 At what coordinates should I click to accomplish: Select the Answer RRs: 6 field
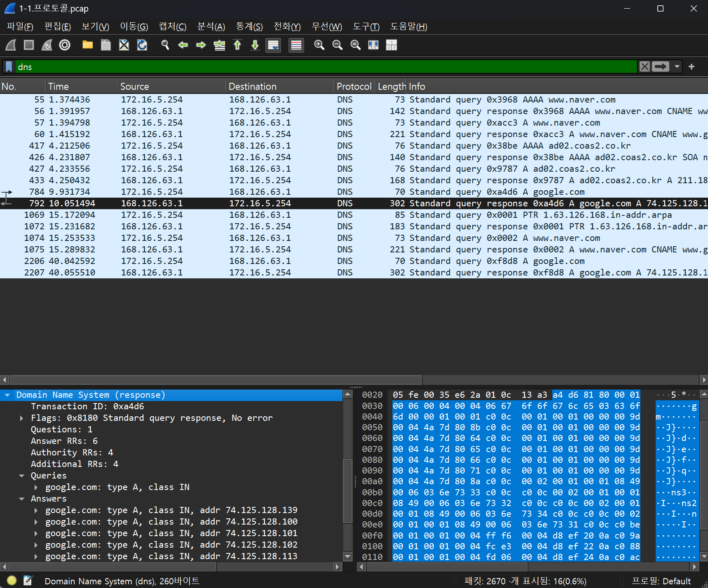[x=64, y=441]
